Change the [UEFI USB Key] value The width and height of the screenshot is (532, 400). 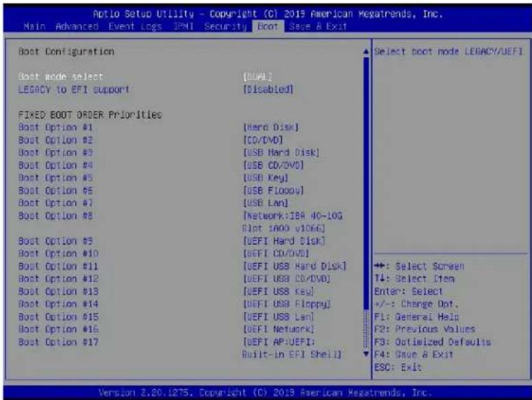pos(278,292)
